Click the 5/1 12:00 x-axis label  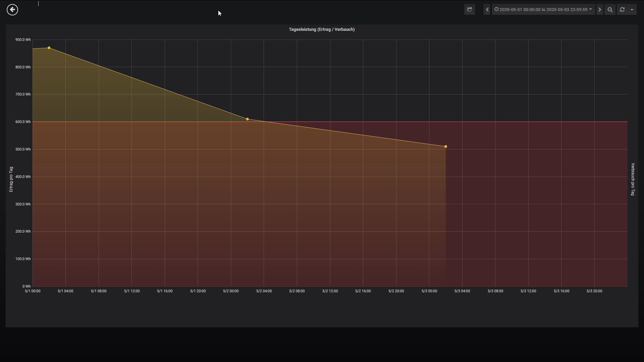coord(132,291)
